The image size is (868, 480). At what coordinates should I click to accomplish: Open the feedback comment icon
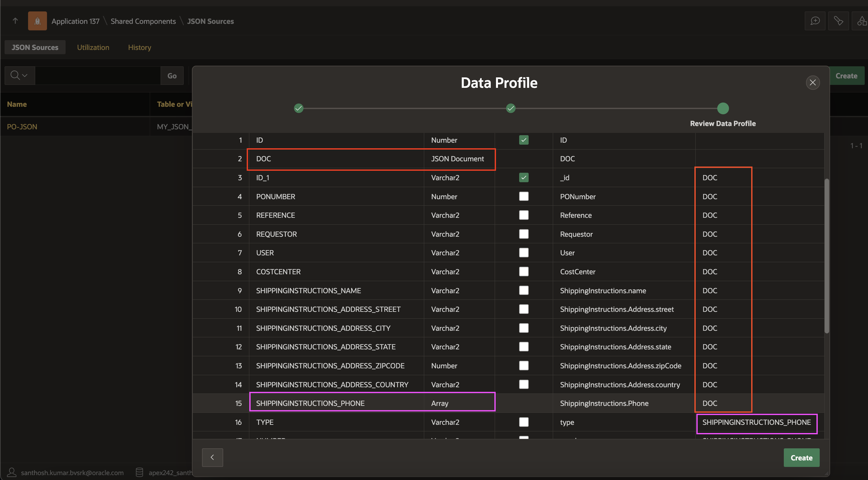click(x=815, y=21)
